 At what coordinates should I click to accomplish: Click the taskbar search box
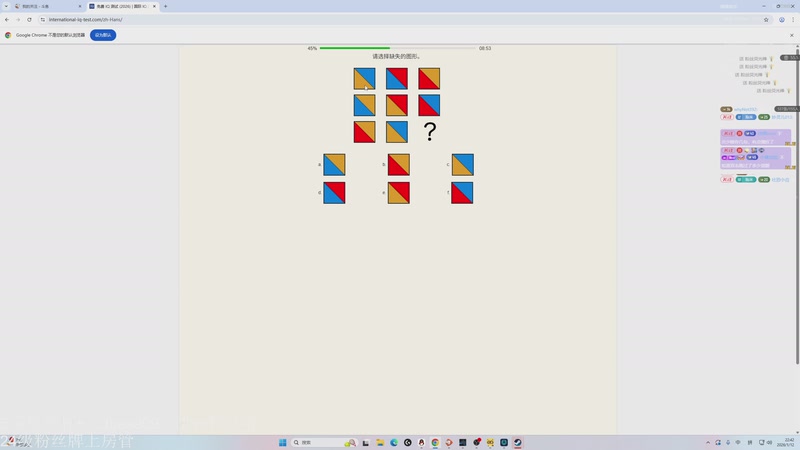tap(315, 442)
